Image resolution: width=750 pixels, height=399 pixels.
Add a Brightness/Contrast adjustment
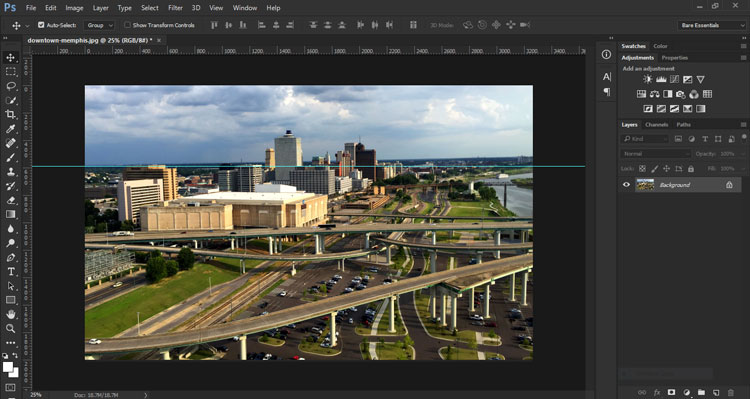click(648, 79)
